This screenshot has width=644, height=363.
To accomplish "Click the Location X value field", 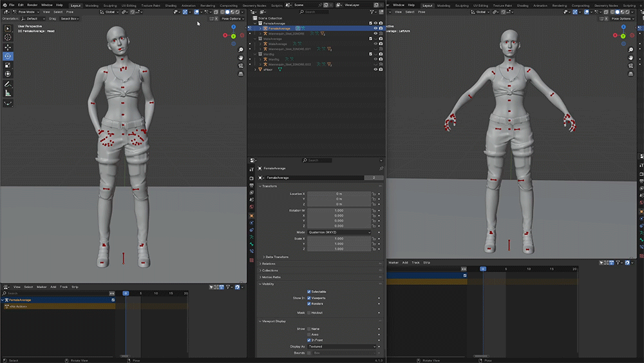I will [x=339, y=193].
